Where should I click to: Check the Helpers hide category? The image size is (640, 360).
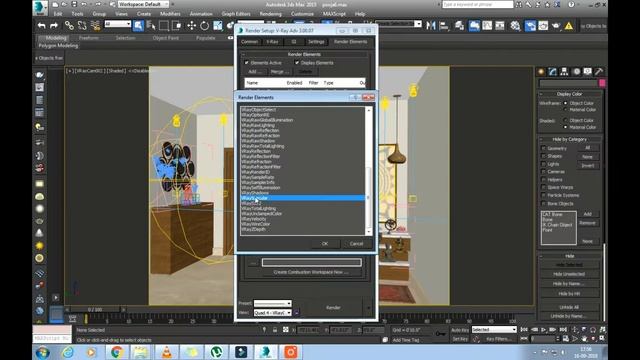pos(543,180)
